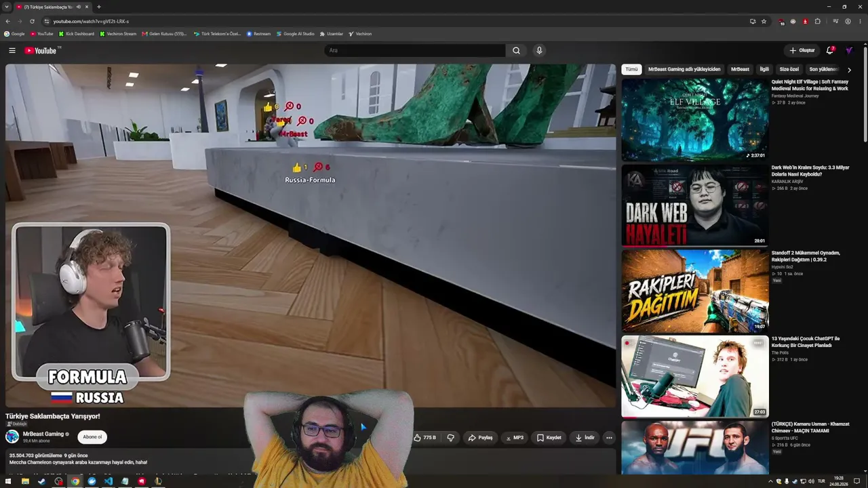Open the YouTube account avatar menu
This screenshot has width=868, height=488.
pyautogui.click(x=848, y=50)
